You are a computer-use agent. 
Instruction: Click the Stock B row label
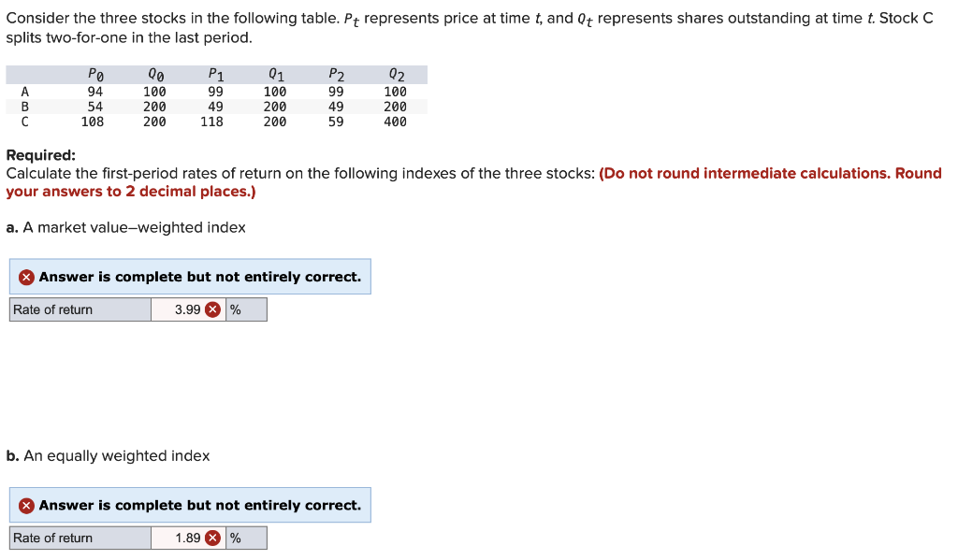tap(23, 106)
